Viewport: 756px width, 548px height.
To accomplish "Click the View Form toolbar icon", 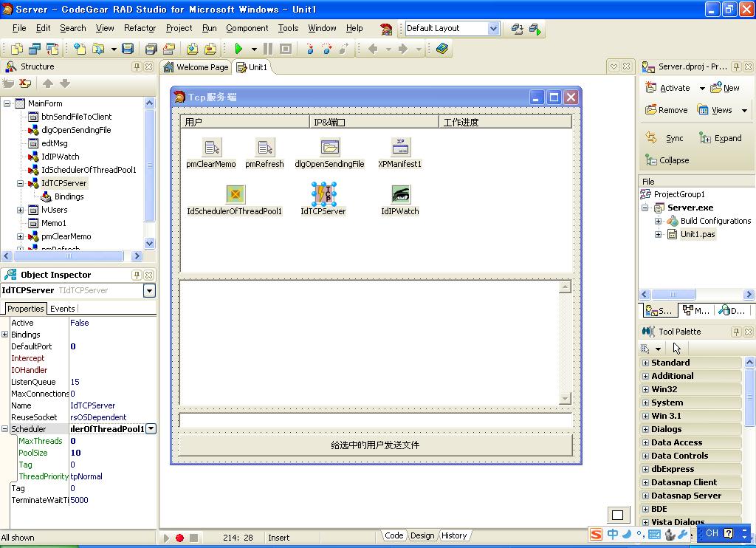I will 35,49.
